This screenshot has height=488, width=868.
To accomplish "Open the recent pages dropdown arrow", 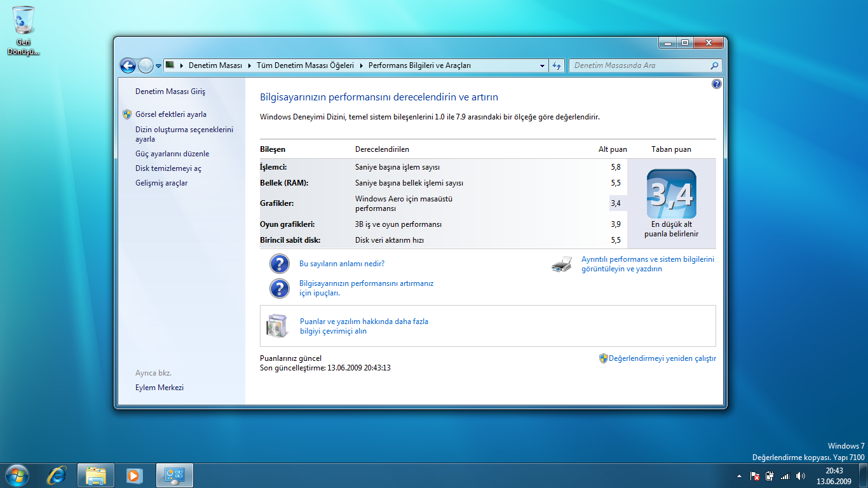I will point(158,66).
